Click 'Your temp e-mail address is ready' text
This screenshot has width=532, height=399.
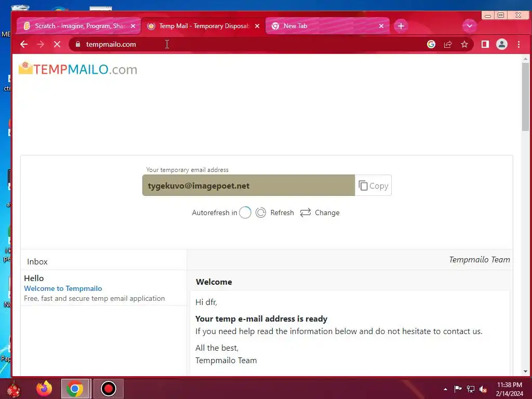click(261, 319)
